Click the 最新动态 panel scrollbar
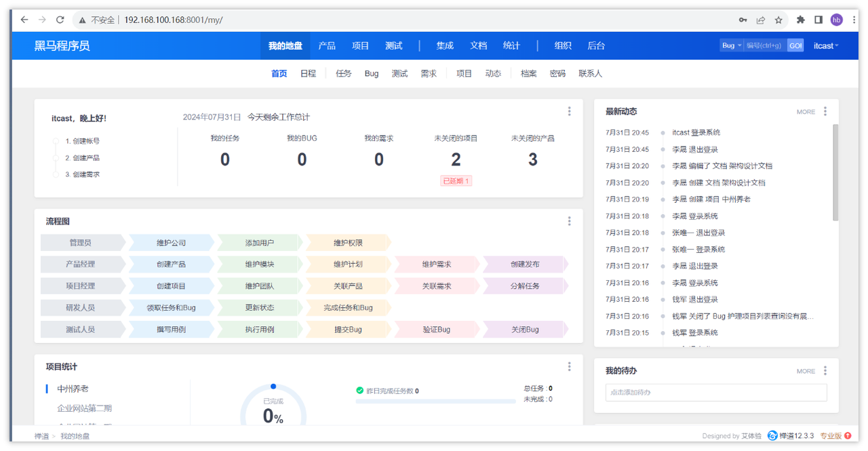Screen dimensions: 868x451 click(835, 172)
